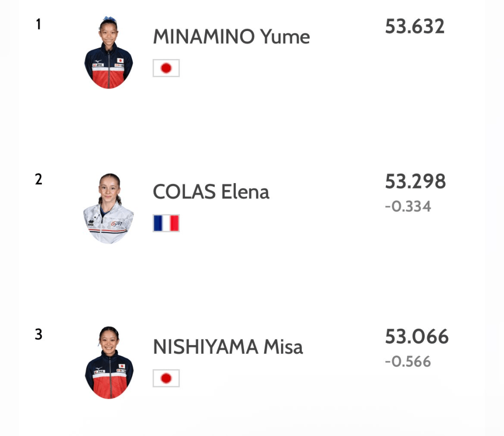
Task: Click the first name Yume
Action: (x=285, y=37)
